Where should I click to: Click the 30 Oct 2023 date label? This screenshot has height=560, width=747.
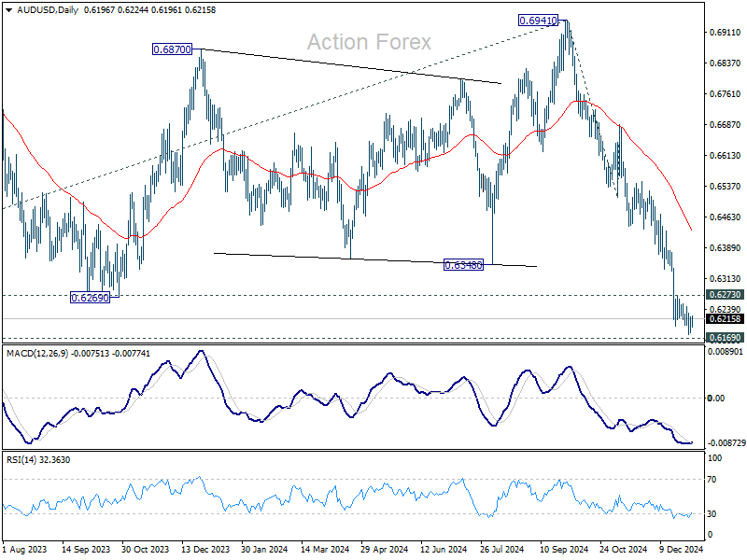(146, 550)
